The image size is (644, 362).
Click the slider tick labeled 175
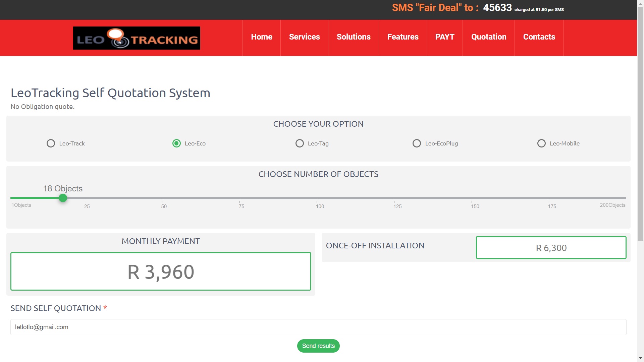click(x=552, y=206)
